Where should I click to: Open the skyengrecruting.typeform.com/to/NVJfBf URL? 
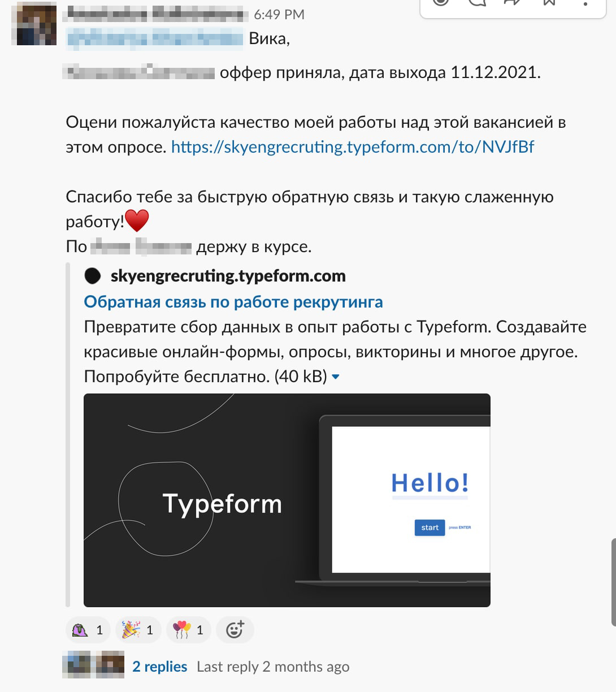click(x=353, y=147)
